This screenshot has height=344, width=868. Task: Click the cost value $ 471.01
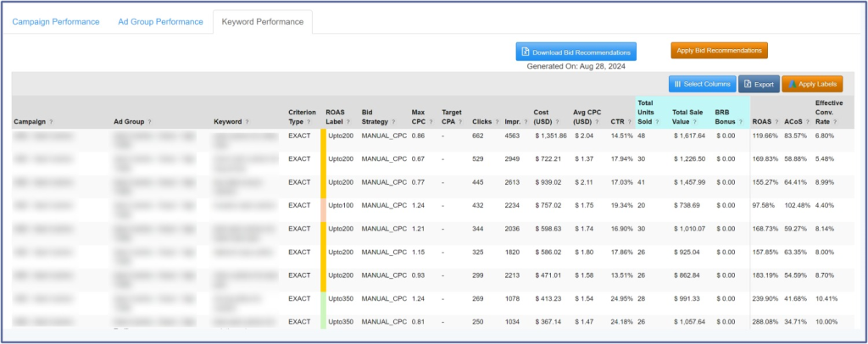[548, 275]
